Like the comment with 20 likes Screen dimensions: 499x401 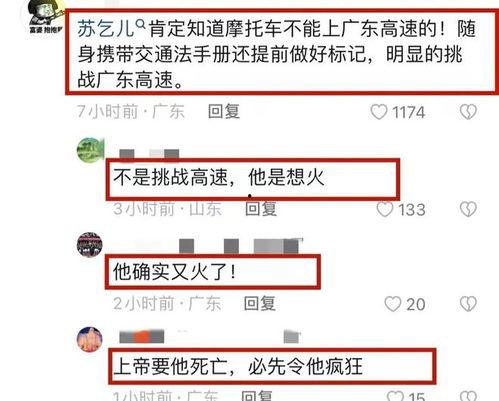393,304
